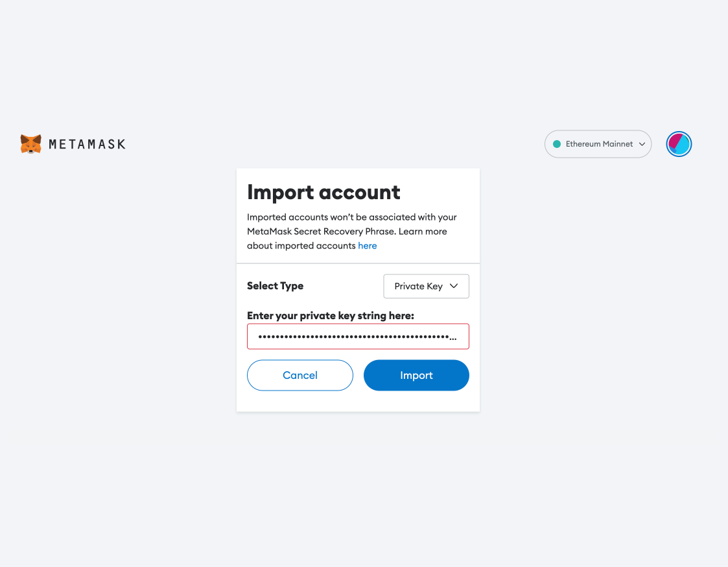728x567 pixels.
Task: Click the green network status dot
Action: click(x=556, y=144)
